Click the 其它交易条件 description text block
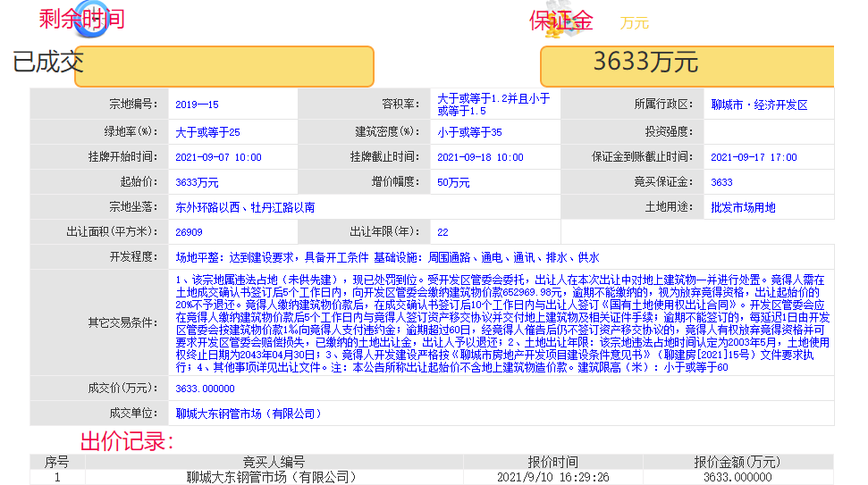 point(501,323)
